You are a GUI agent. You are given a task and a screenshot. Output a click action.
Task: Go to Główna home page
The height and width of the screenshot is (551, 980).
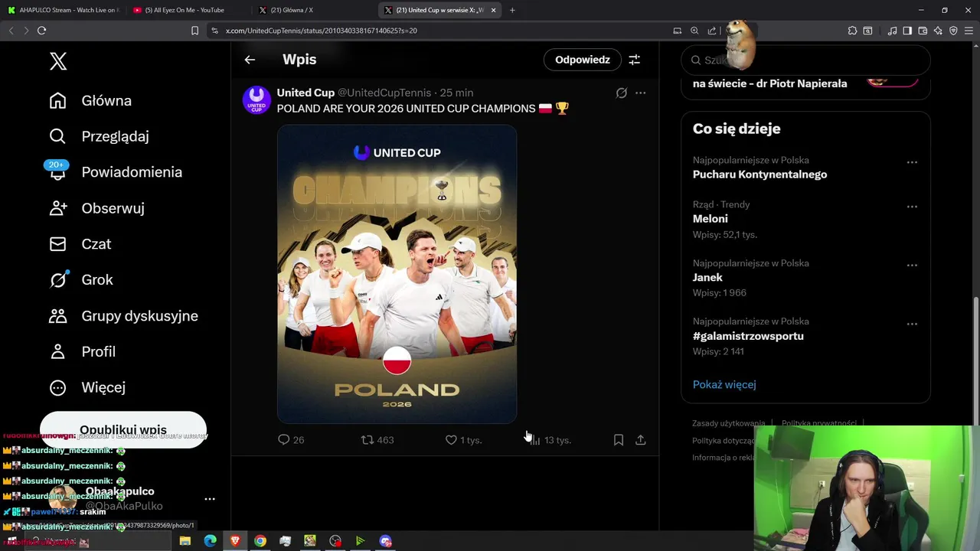[x=90, y=101]
